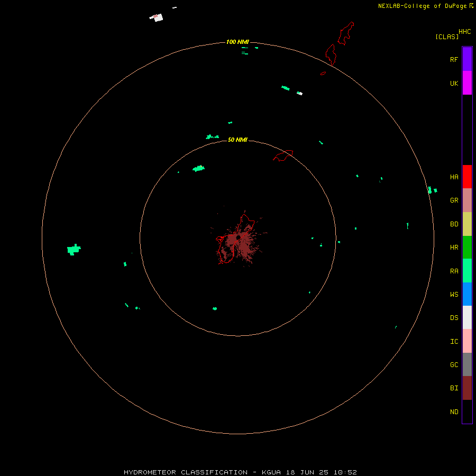Viewport: 476px width, 476px height.
Task: Click the [CLAS] unit label
Action: (x=447, y=36)
